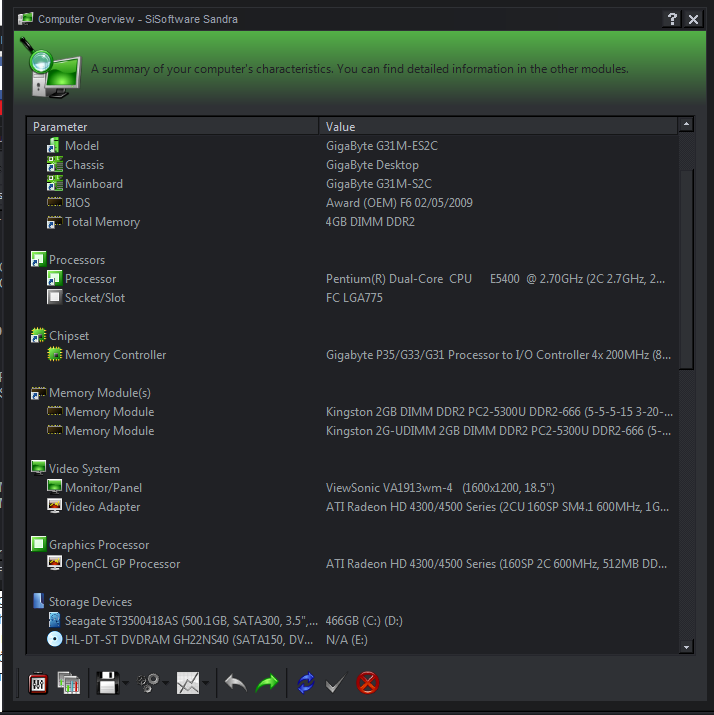Click the Parameter column header
The image size is (714, 715).
tap(173, 126)
